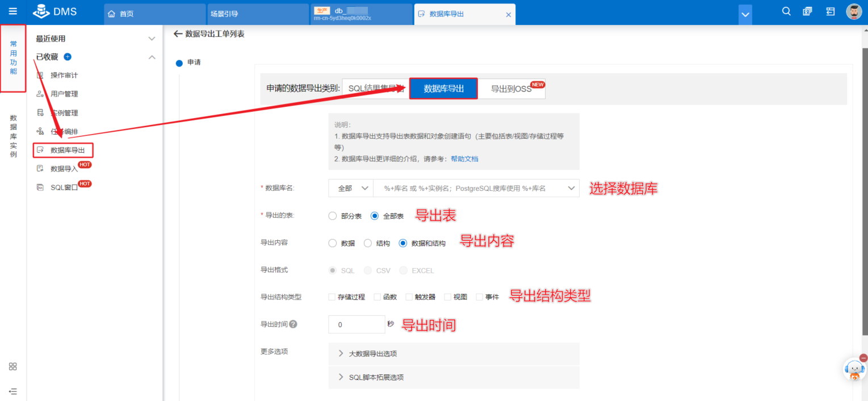
Task: Expand the 最近使用 section
Action: 152,39
